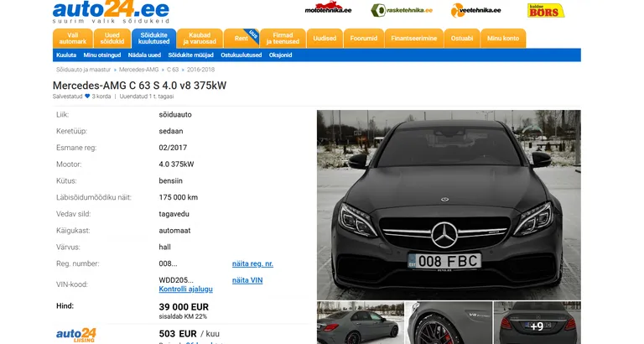The width and height of the screenshot is (644, 344).
Task: Click the sisaldab KM 22% note
Action: point(183,316)
